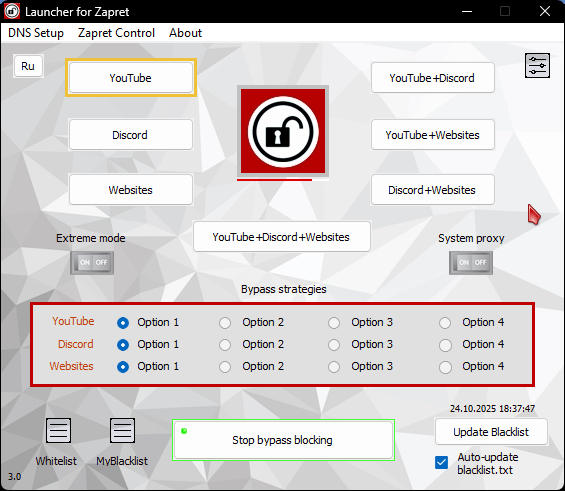Viewport: 565px width, 491px height.
Task: Click the red Websites row label
Action: 71,366
